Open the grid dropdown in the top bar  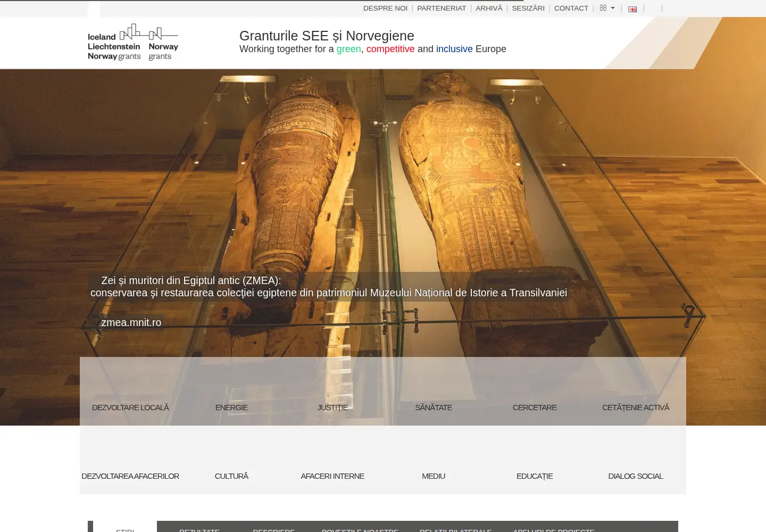(x=607, y=8)
